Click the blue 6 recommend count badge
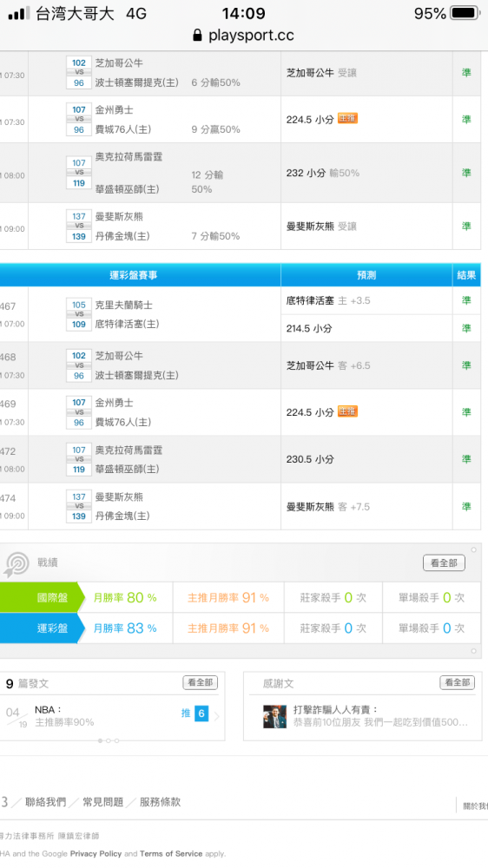 tap(201, 713)
